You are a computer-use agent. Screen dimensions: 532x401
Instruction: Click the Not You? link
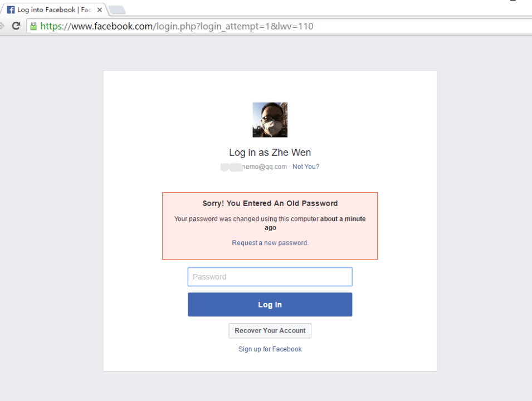(x=306, y=167)
